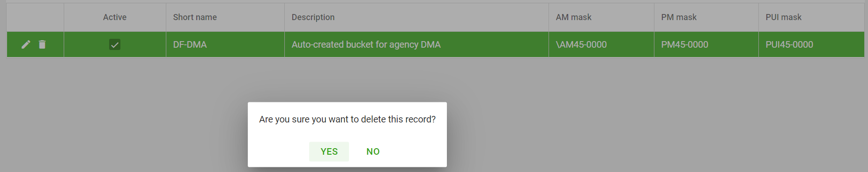Screen dimensions: 868x172
Task: Click the PUI45-0000 mask cell
Action: pyautogui.click(x=811, y=44)
